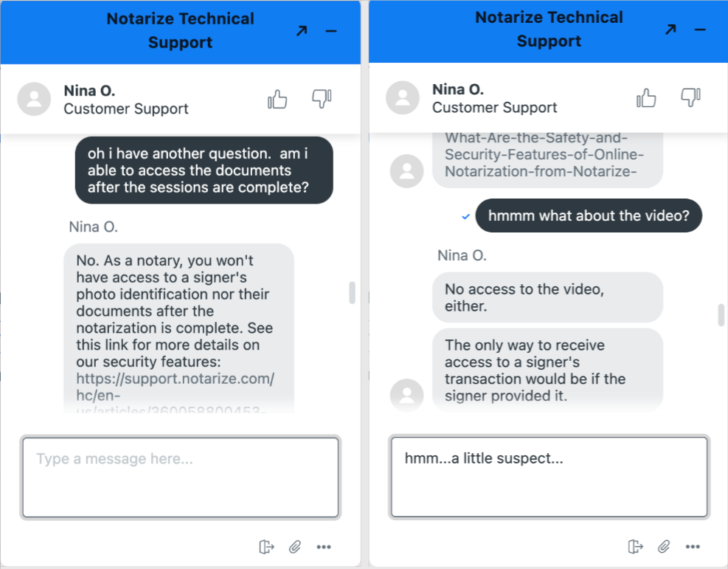This screenshot has height=569, width=728.
Task: Minimize the right Notarize support chat
Action: (x=700, y=30)
